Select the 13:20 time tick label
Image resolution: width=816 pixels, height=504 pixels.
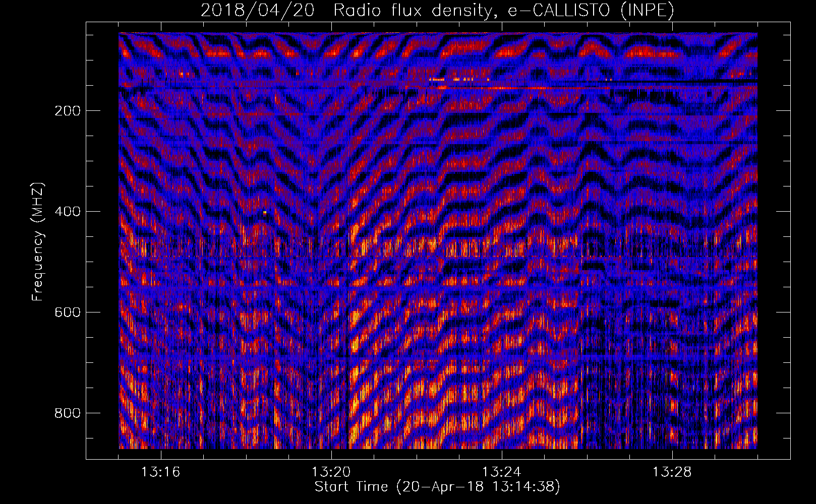coord(331,472)
